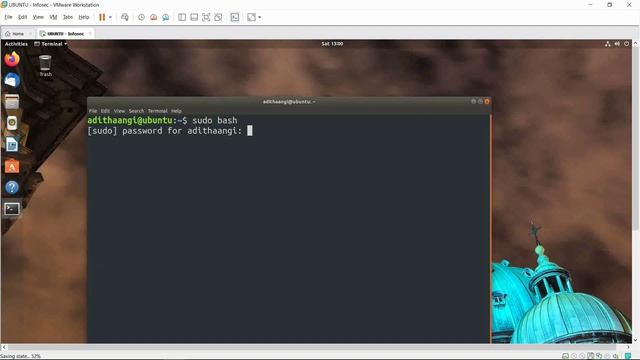The height and width of the screenshot is (360, 640).
Task: Open Ubuntu Software from the dock
Action: 12,166
